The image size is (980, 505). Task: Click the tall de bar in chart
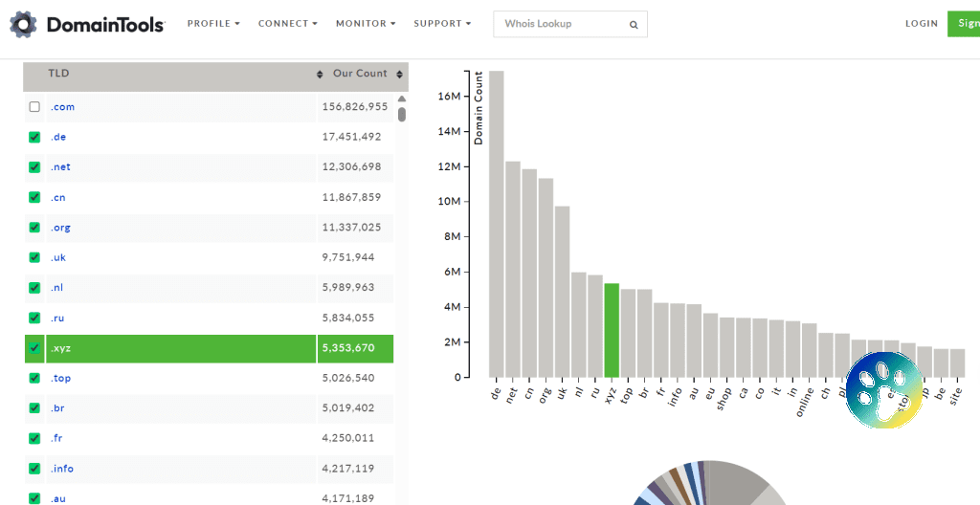496,224
